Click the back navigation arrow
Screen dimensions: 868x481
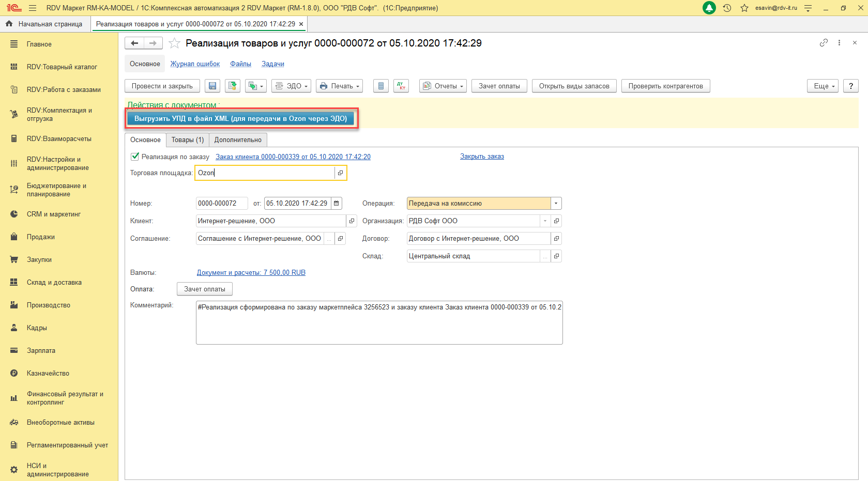click(x=134, y=43)
